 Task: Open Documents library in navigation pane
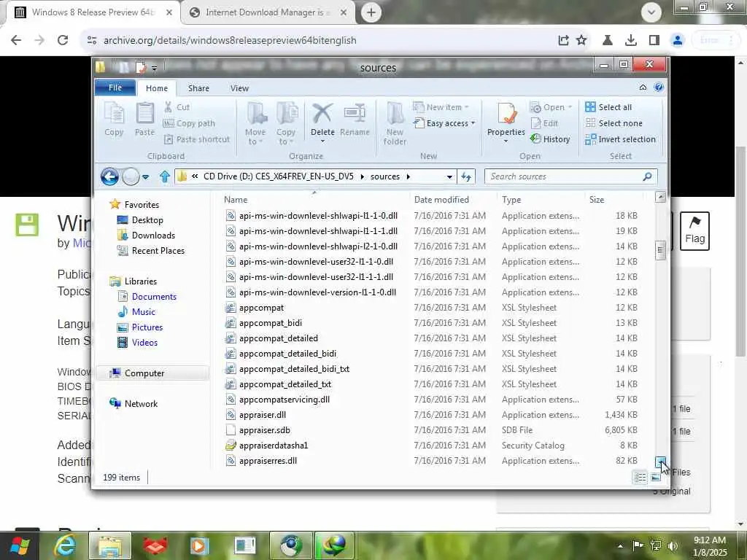[x=154, y=297]
